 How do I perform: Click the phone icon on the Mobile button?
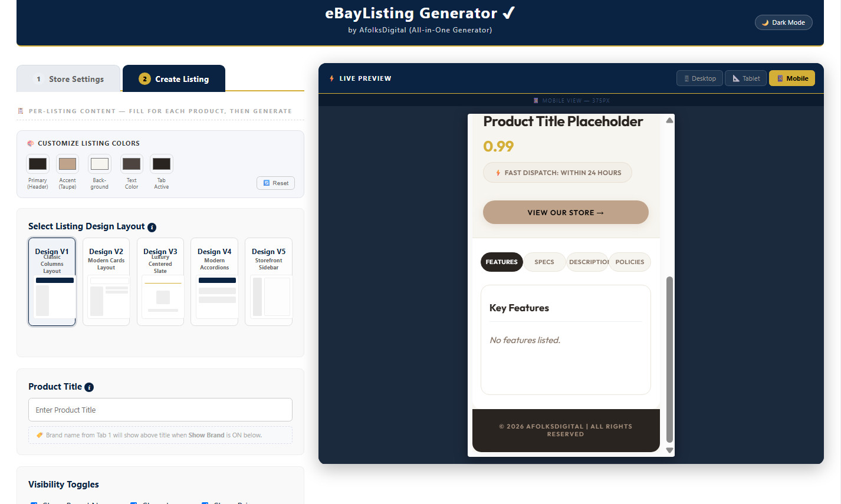point(780,78)
